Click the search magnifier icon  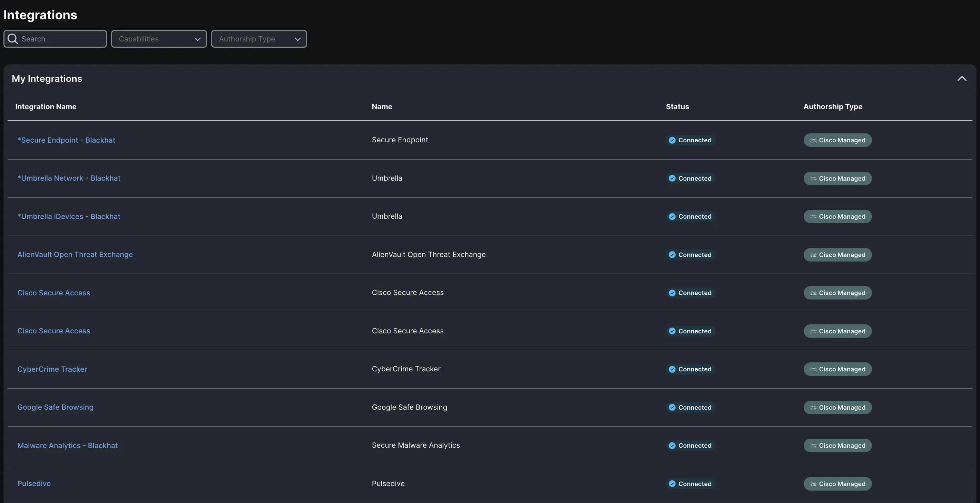12,39
